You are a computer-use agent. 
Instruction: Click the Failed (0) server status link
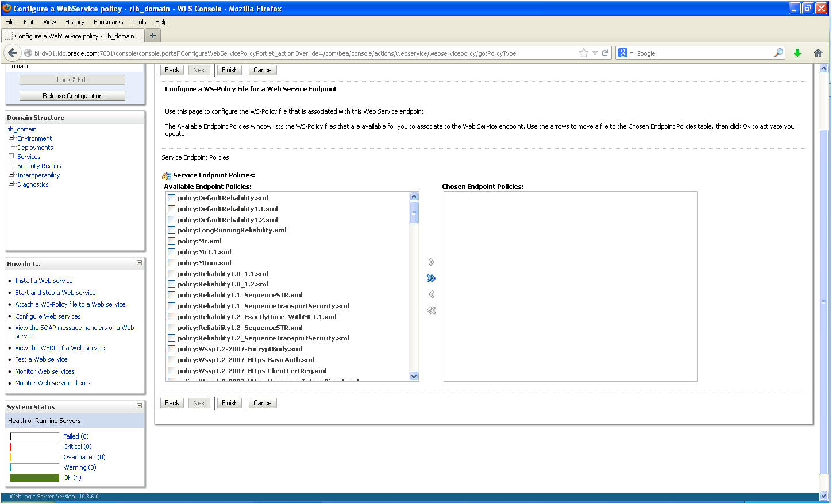click(x=76, y=436)
